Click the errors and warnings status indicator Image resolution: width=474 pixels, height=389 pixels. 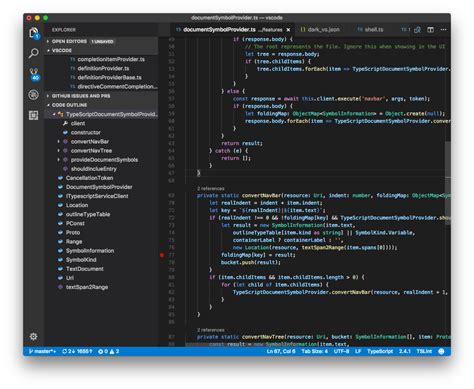tap(109, 351)
